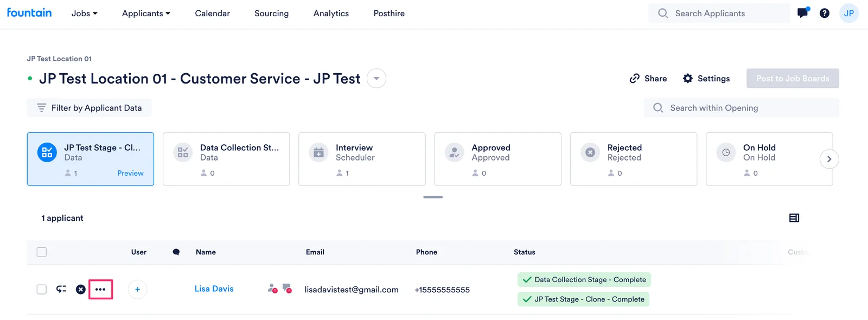This screenshot has height=320, width=868.
Task: Click the Interview Scheduler calendar icon
Action: pos(318,152)
